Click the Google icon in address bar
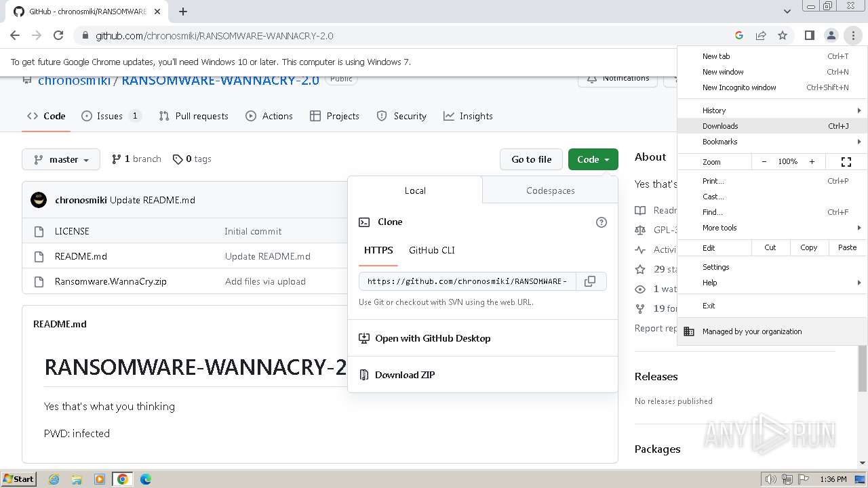Image resolution: width=868 pixels, height=488 pixels. pyautogui.click(x=739, y=35)
